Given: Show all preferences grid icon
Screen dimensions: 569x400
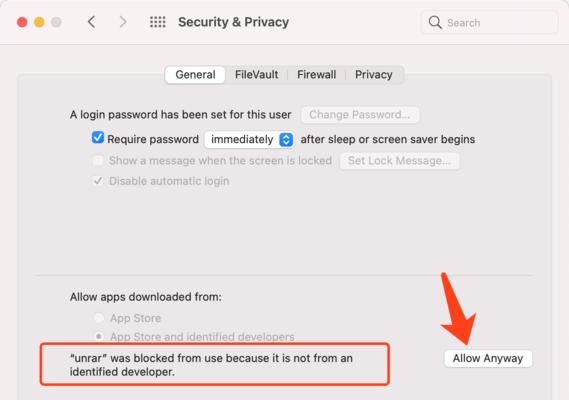Looking at the screenshot, I should [158, 22].
